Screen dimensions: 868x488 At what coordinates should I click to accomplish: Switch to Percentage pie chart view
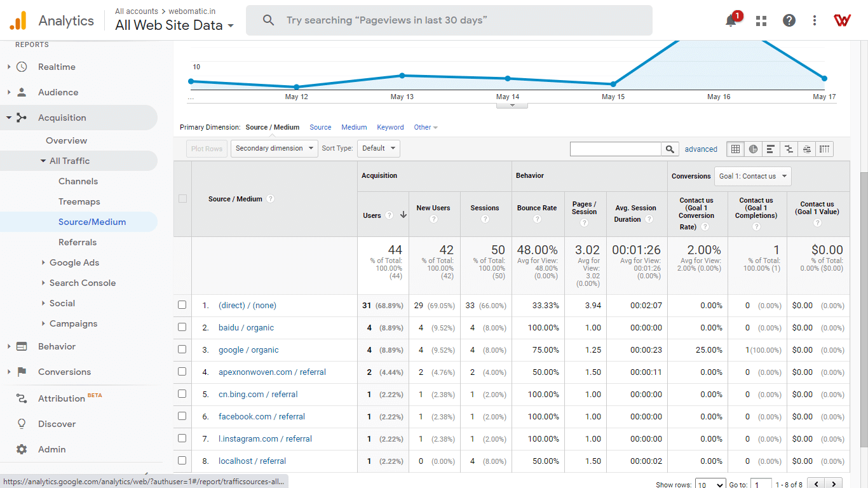[753, 149]
